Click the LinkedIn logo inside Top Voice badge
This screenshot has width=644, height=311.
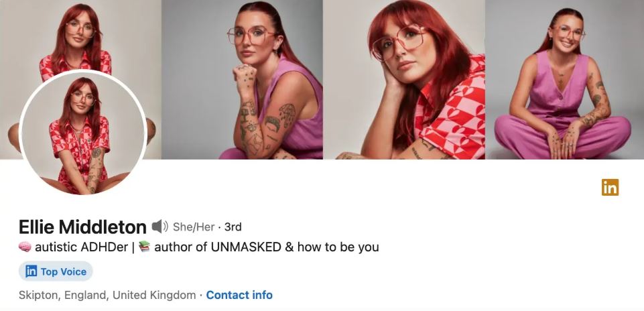coord(31,271)
